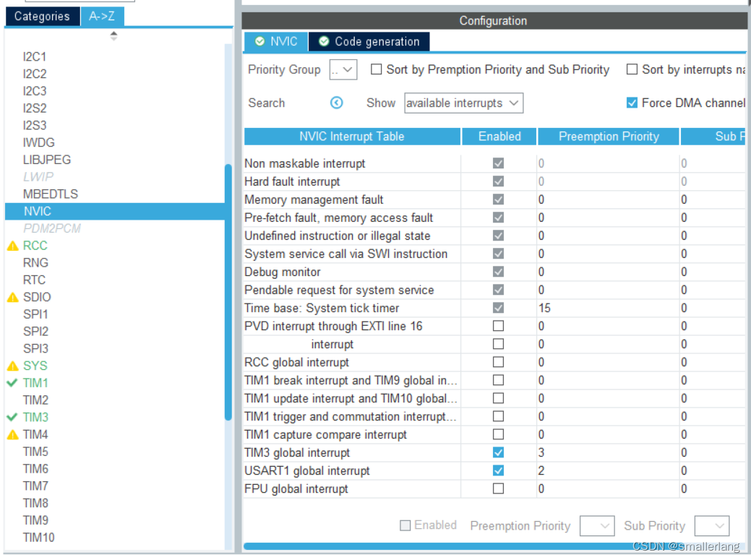The image size is (751, 560).
Task: Select the Hard fault interrupt row
Action: pos(494,182)
